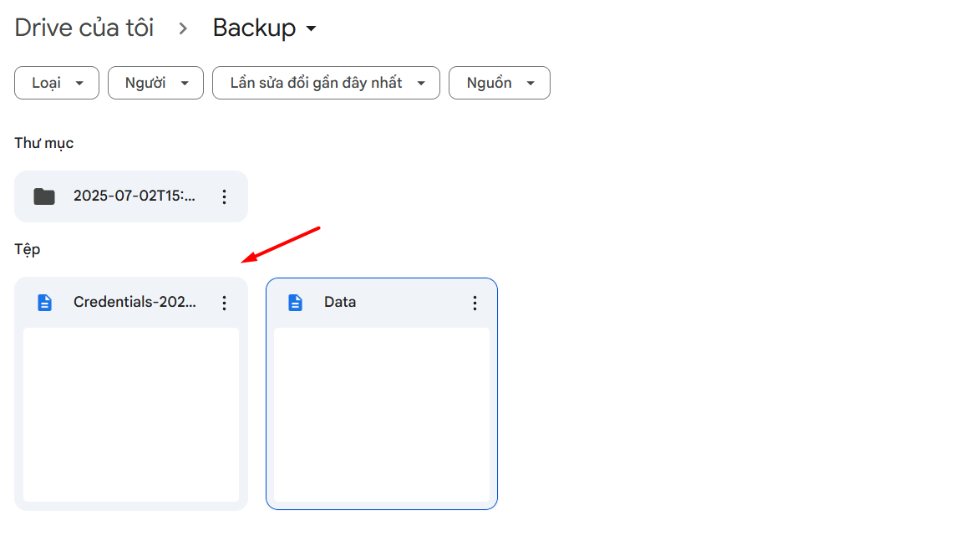
Task: Open three-dot menu on Credentials-202 file
Action: click(x=225, y=304)
